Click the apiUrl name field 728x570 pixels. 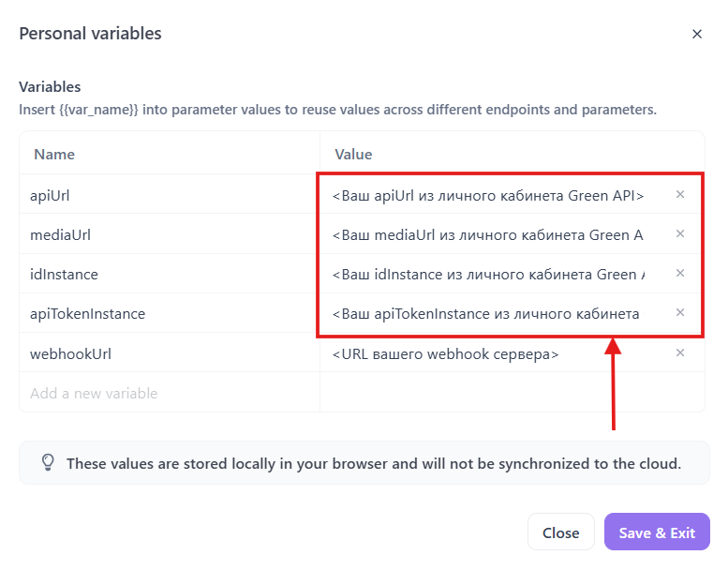tap(169, 196)
